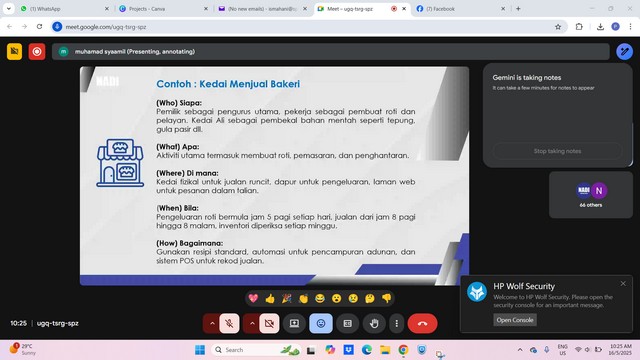Open the more options three-dot menu
640x360 pixels.
tap(396, 323)
